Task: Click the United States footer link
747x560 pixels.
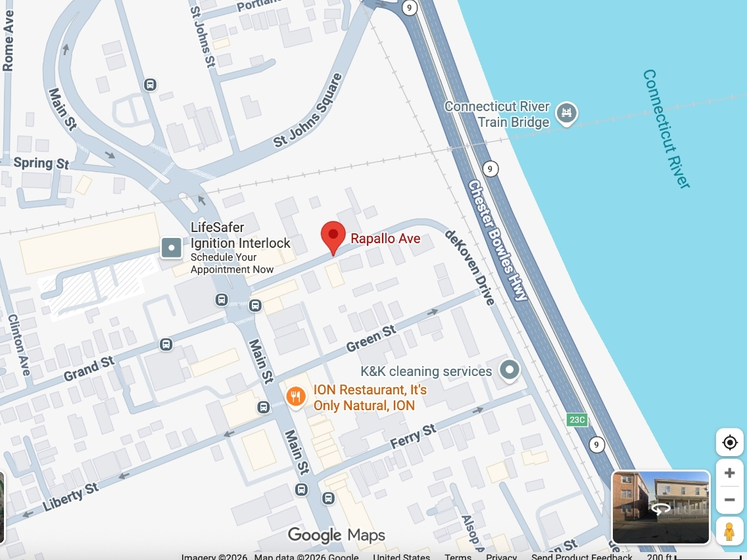Action: tap(403, 557)
